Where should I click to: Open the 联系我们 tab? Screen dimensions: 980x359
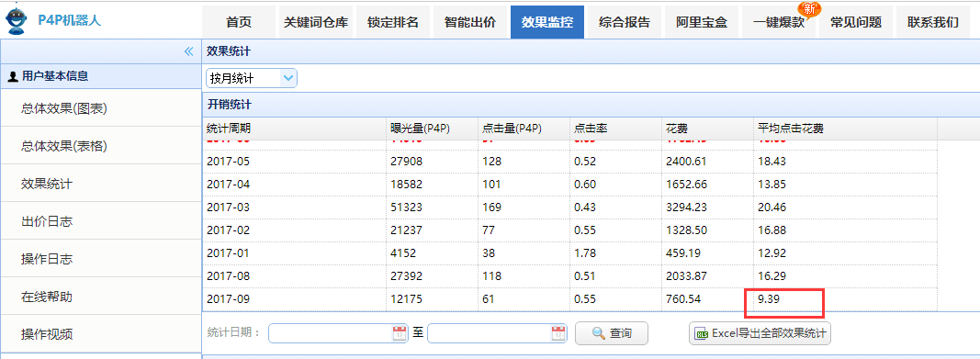point(933,22)
